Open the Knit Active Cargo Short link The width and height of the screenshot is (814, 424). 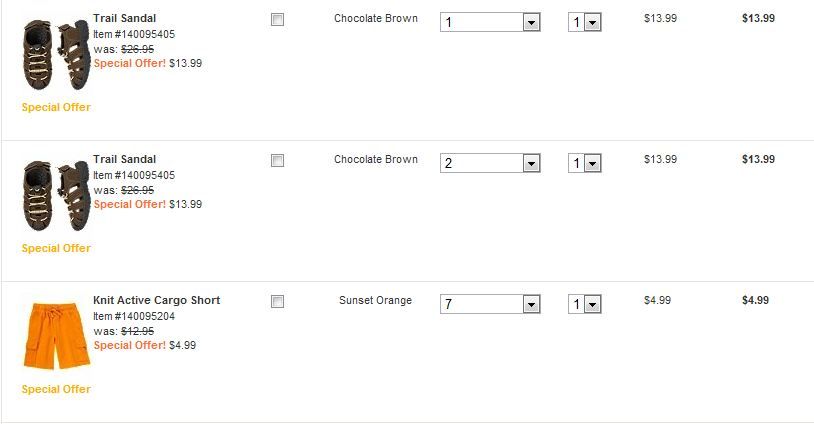click(156, 300)
